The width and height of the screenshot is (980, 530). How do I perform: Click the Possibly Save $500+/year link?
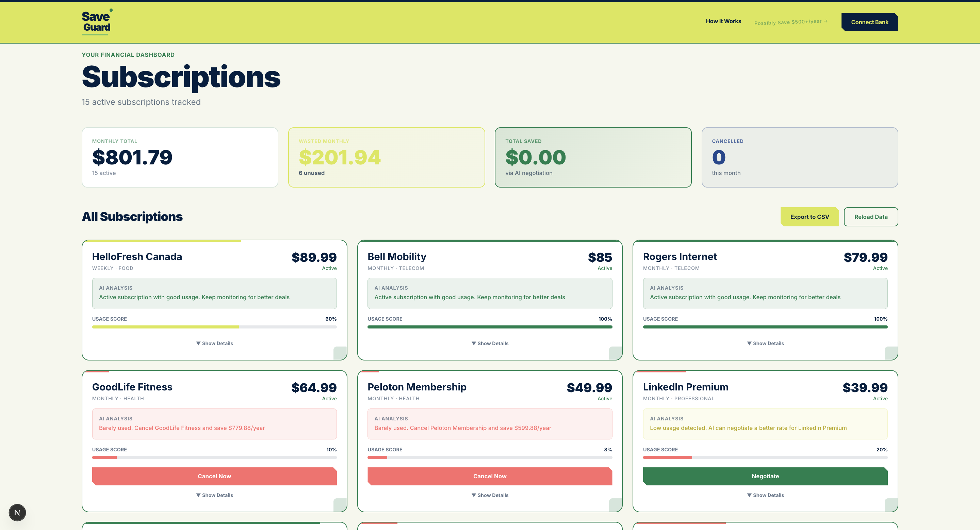tap(790, 22)
